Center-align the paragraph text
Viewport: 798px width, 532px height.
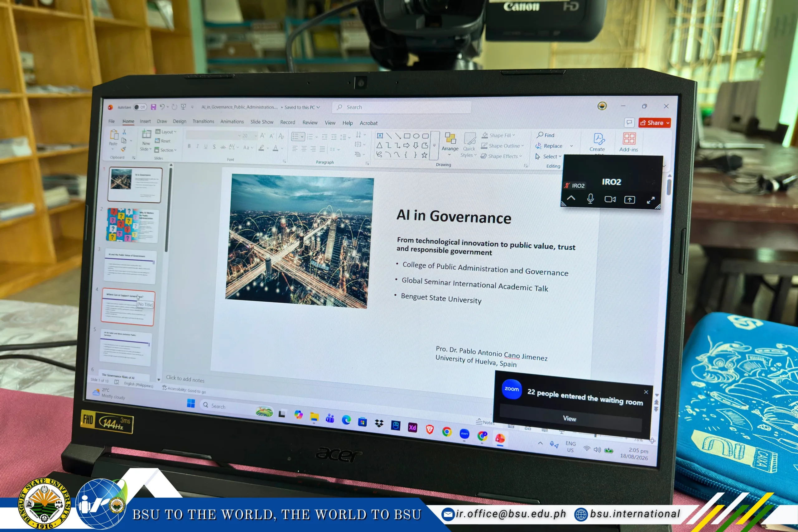tap(304, 149)
